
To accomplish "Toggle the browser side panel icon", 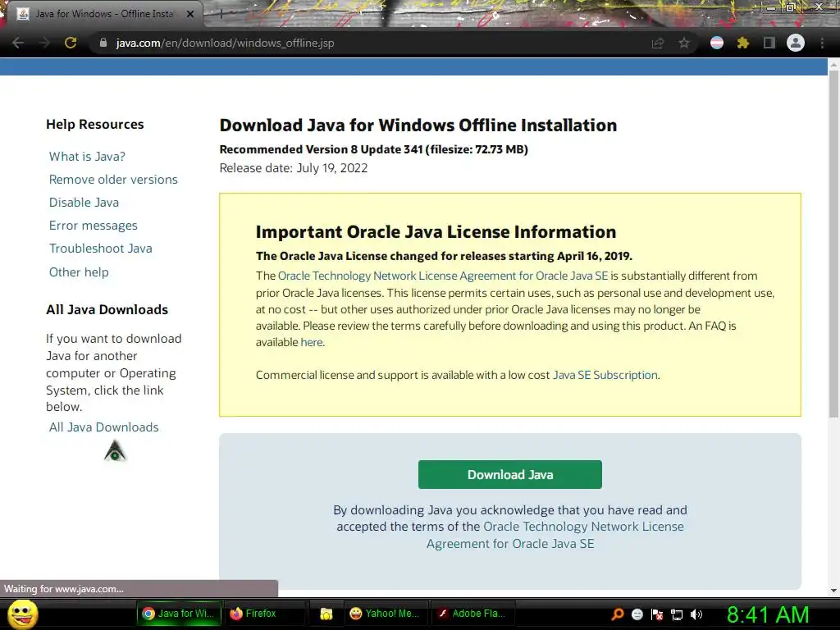I will tap(769, 43).
